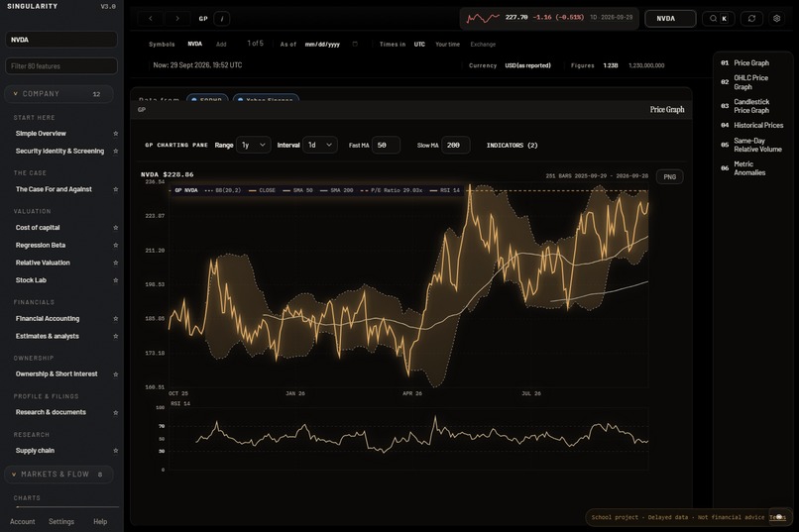Set figures format to 1,230,000,000

(646, 65)
